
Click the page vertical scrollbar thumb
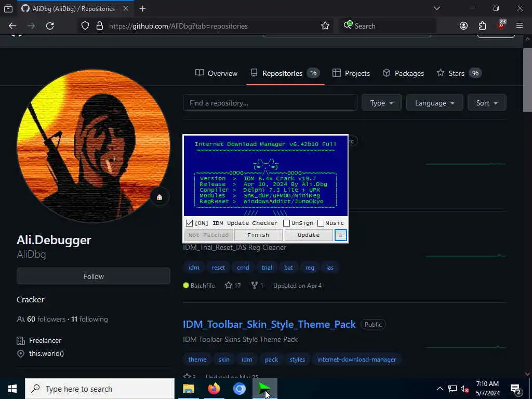point(527,79)
